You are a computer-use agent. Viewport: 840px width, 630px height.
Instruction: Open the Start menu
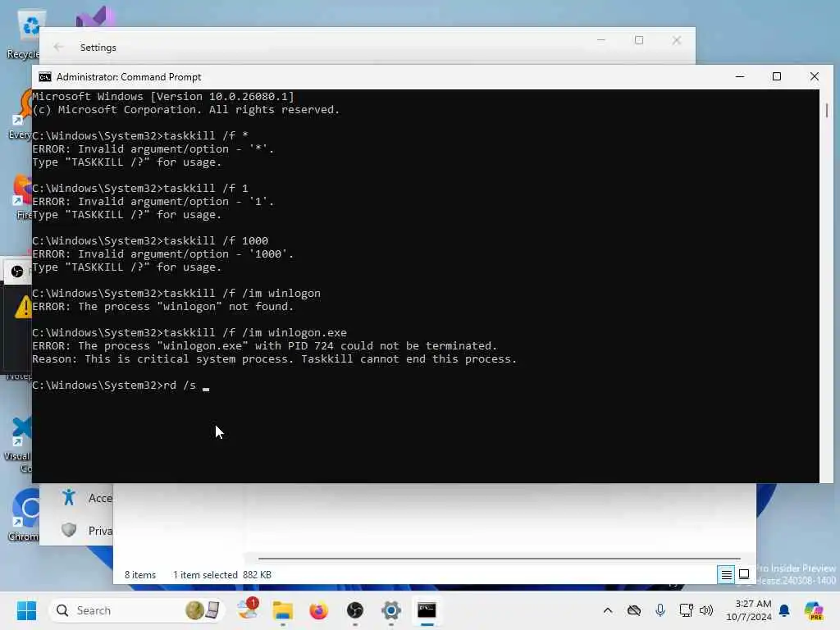tap(26, 610)
